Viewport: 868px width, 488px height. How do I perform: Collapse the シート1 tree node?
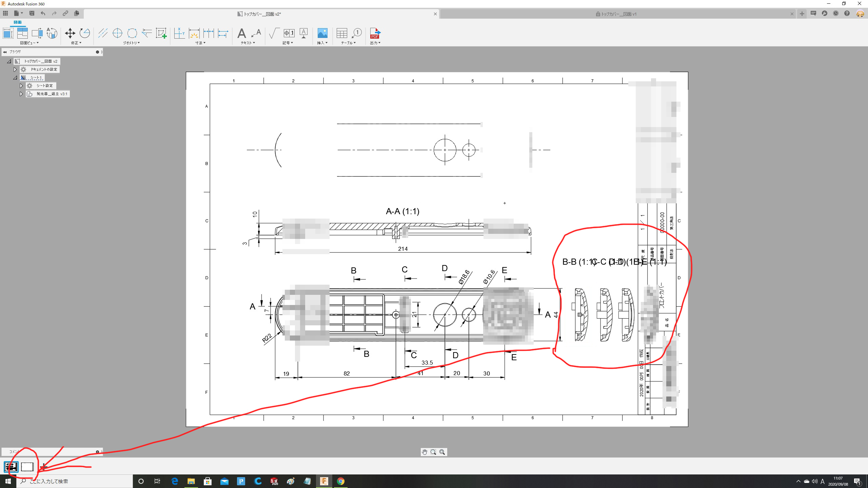tap(15, 78)
